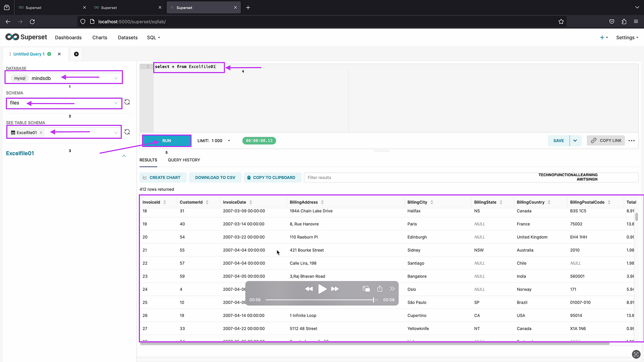Download the results to CSV
Image resolution: width=644 pixels, height=362 pixels.
tap(215, 177)
